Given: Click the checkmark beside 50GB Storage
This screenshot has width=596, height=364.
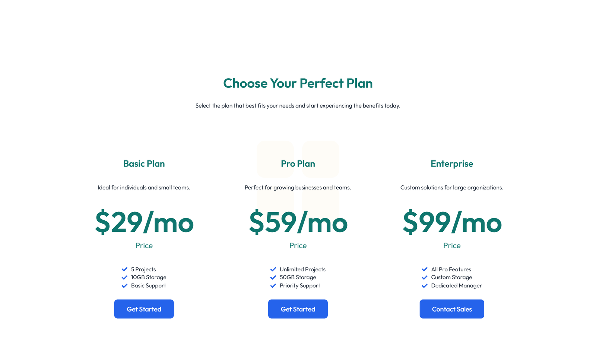Looking at the screenshot, I should (x=273, y=277).
